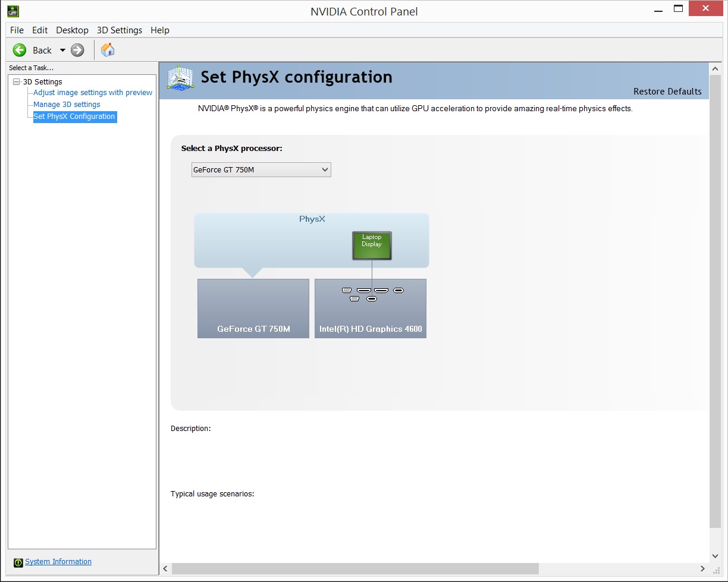Select Adjust image settings with preview
Viewport: 728px width, 582px height.
click(x=93, y=93)
